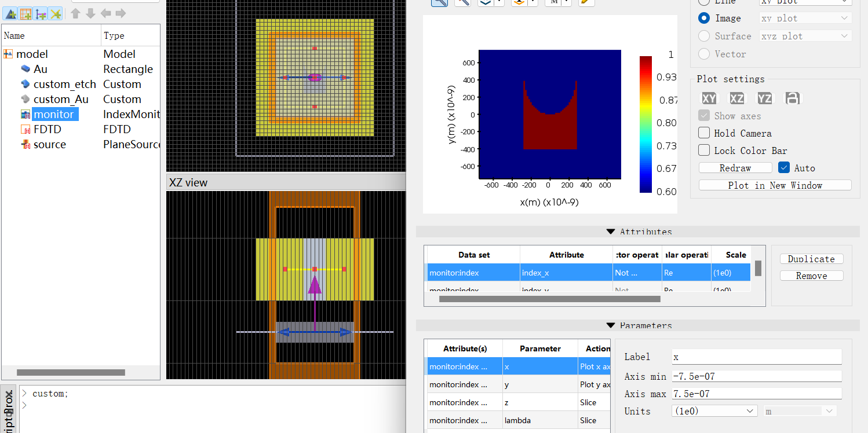Switch plot to YZ plane view

point(764,98)
